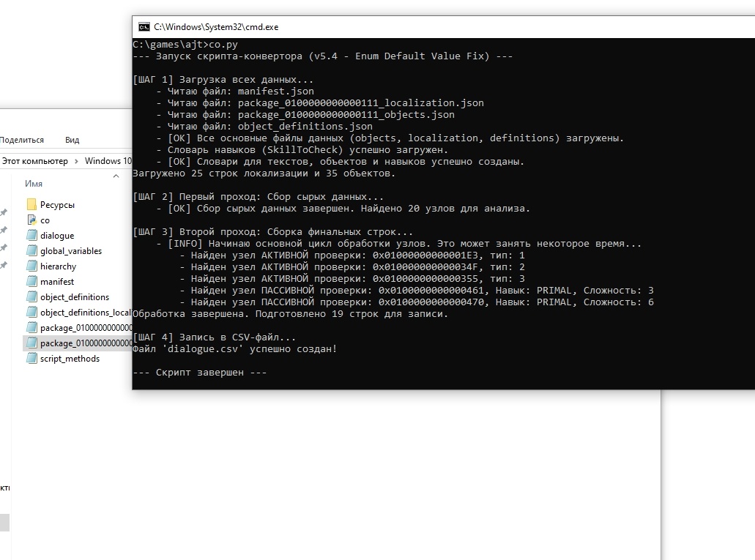Click Этот компьютер in address bar
755x560 pixels.
(34, 161)
